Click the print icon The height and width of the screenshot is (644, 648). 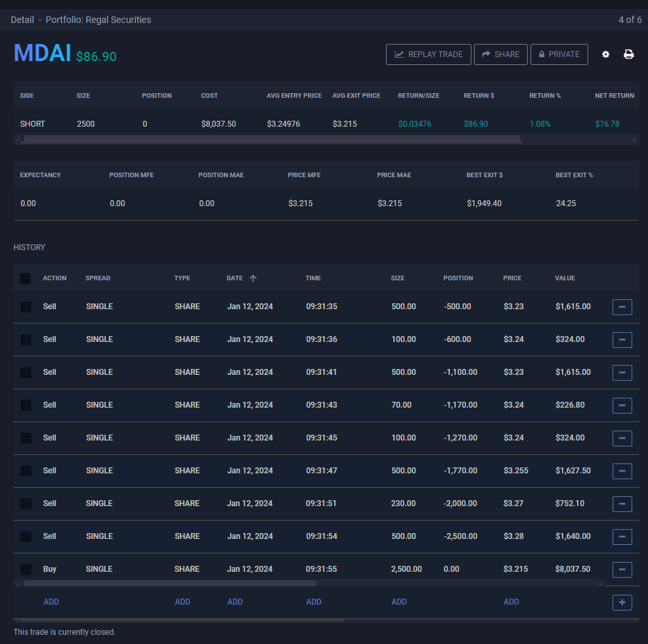(x=628, y=54)
